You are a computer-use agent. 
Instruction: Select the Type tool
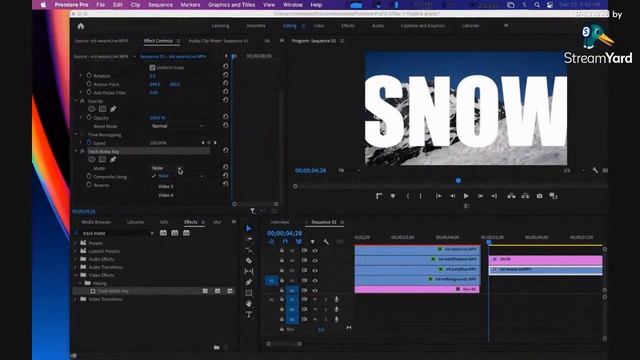tap(249, 314)
